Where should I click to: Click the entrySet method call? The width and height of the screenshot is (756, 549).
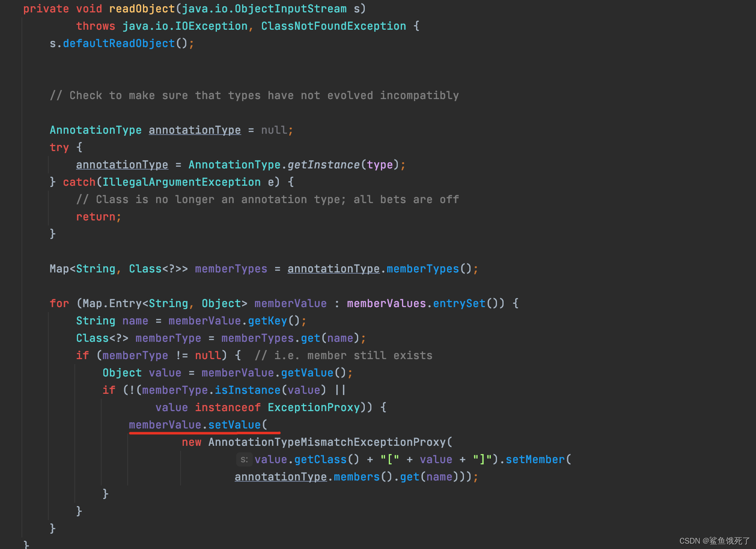[459, 303]
